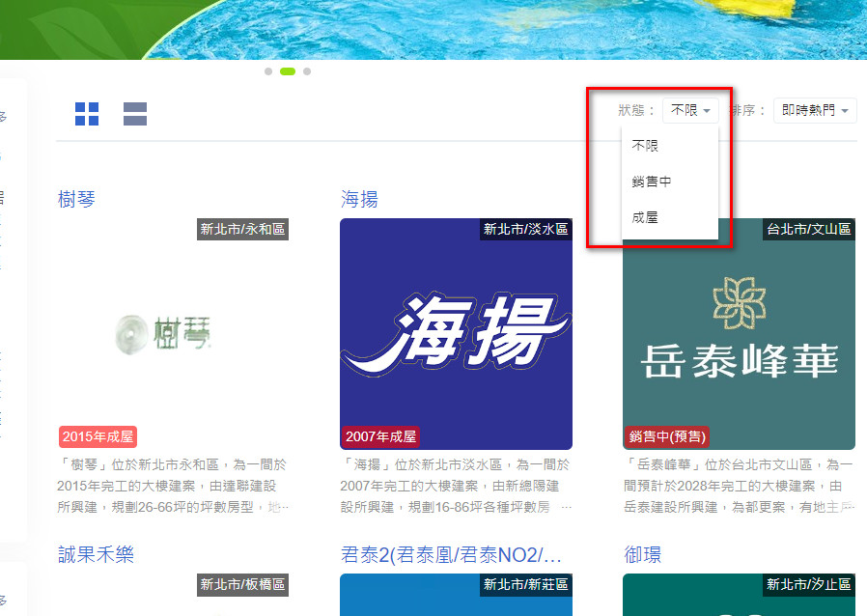Image resolution: width=867 pixels, height=616 pixels.
Task: Click the 海揚 description paragraph
Action: point(456,486)
